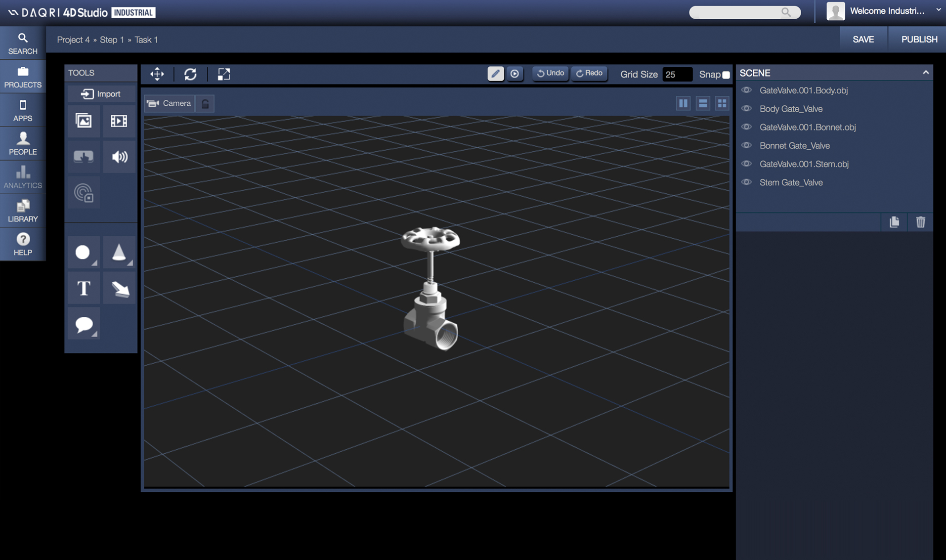The width and height of the screenshot is (946, 560).
Task: Open Analytics in the left sidebar
Action: point(23,177)
